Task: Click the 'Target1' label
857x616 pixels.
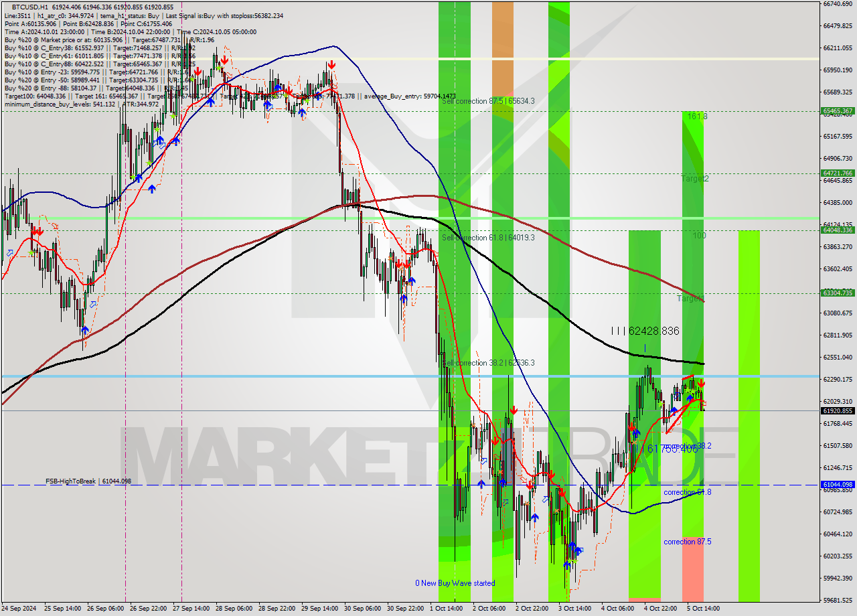Action: (690, 298)
